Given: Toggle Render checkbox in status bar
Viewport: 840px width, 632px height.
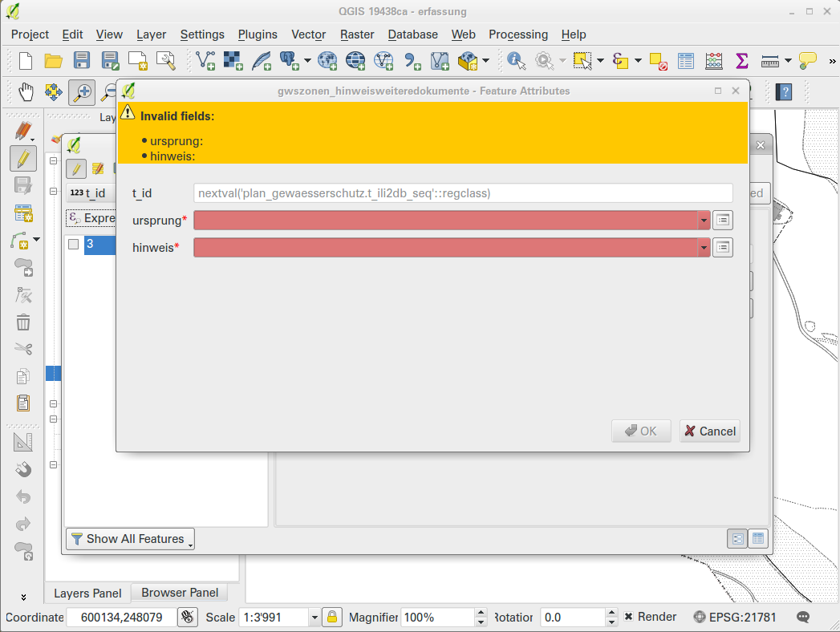Looking at the screenshot, I should click(x=628, y=617).
